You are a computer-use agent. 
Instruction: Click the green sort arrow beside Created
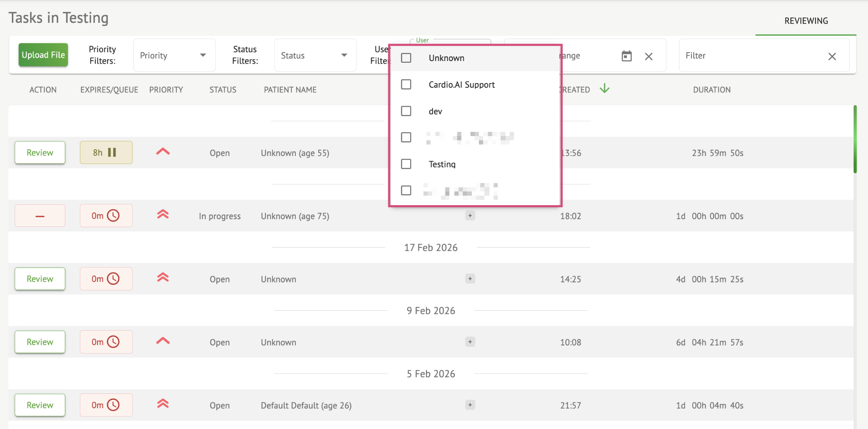[x=604, y=89]
